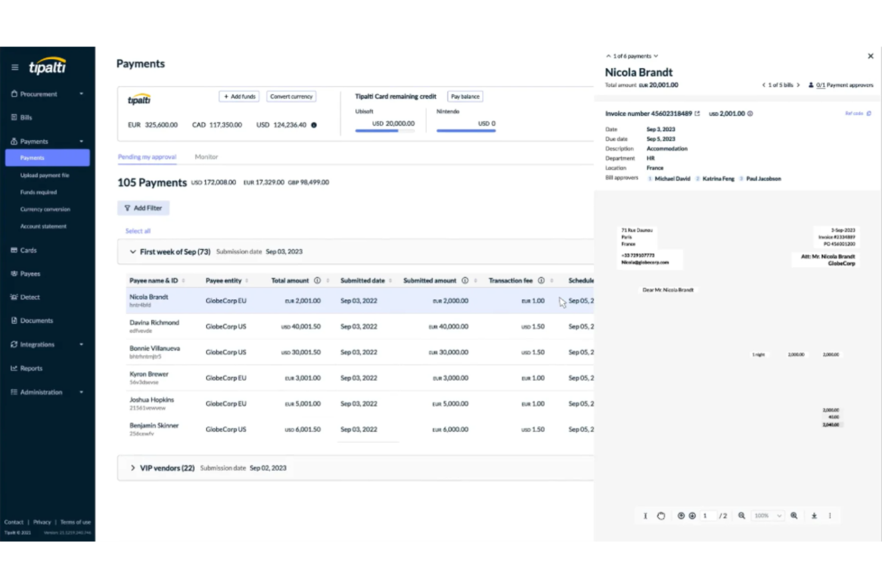Click the Select all link
Screen dimensions: 882x588
(x=138, y=231)
